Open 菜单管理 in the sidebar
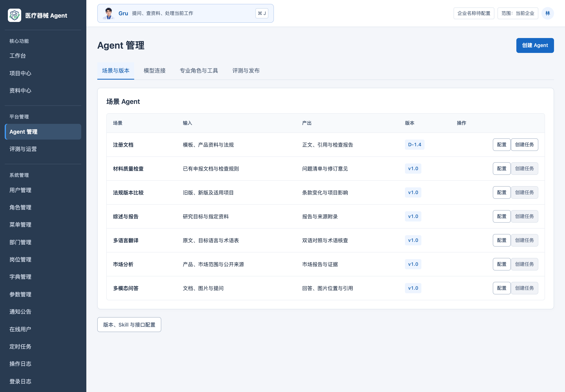The height and width of the screenshot is (392, 565). (x=43, y=225)
